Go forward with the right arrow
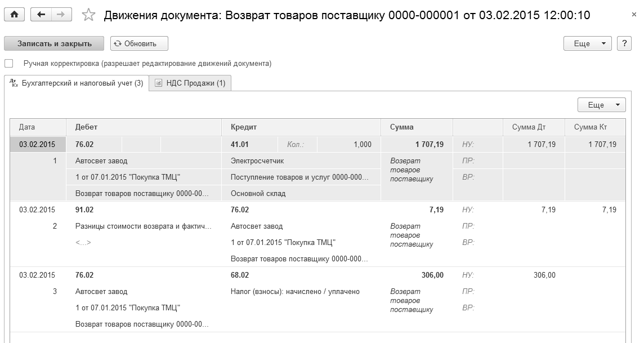Screen dimensions: 644x343 click(61, 15)
